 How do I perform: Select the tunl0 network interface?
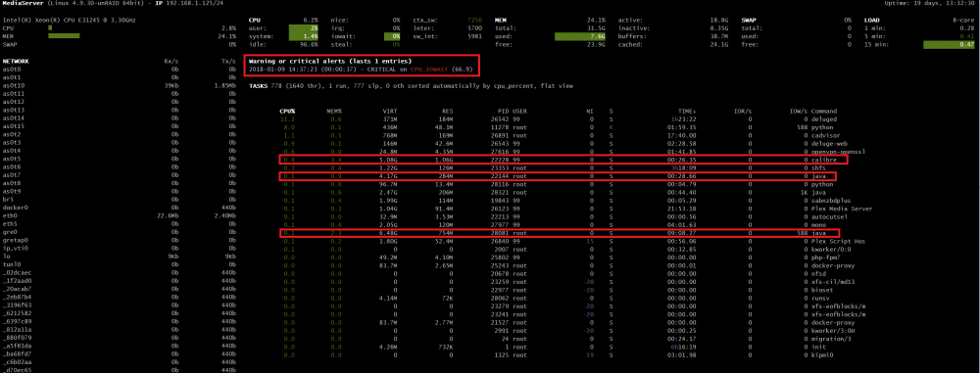pyautogui.click(x=12, y=264)
